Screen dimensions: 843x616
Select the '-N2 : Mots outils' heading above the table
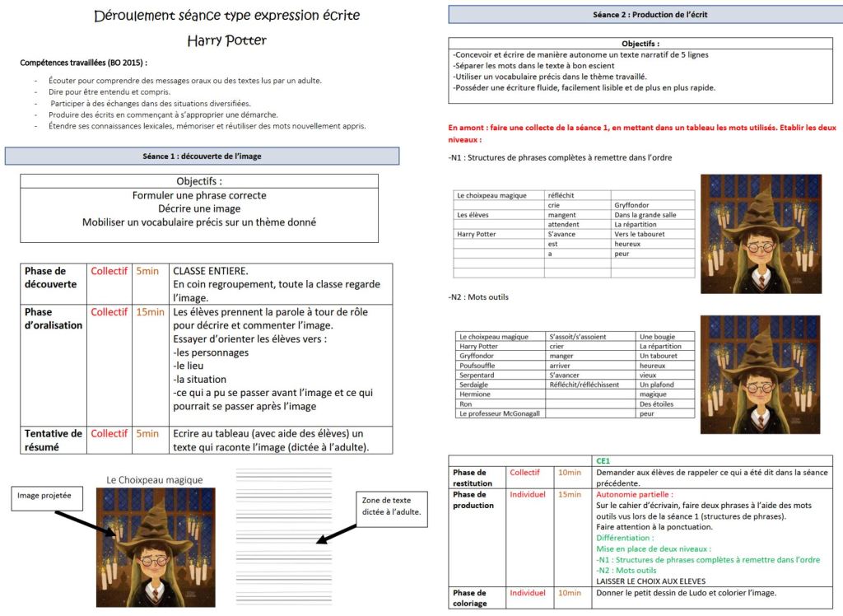tap(478, 297)
